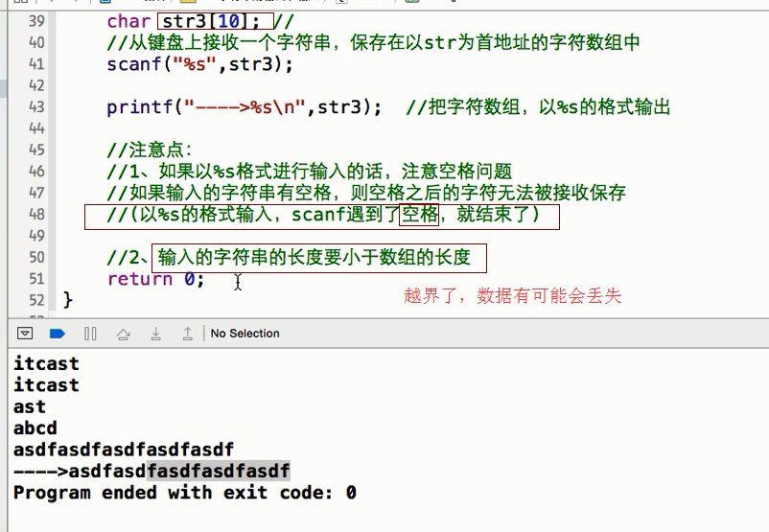Click the comment beginning //从键盘上接收一个字符串
Screen dimensions: 769x532
tap(373, 43)
